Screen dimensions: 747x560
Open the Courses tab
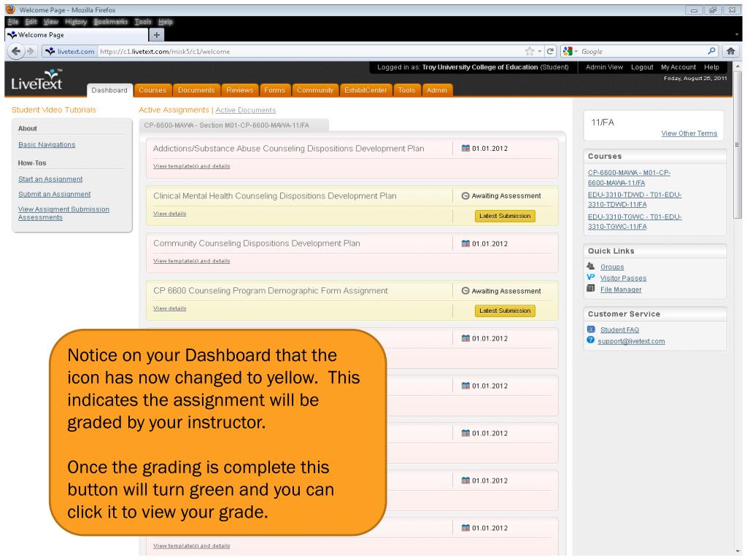[152, 90]
